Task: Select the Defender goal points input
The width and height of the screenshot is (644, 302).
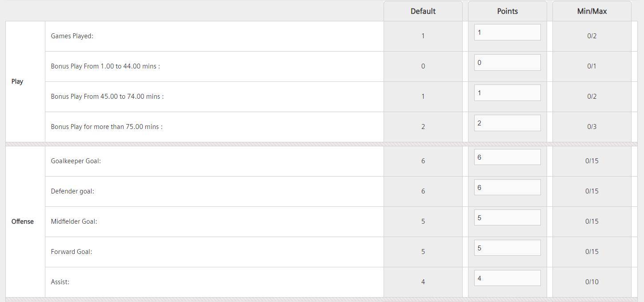Action: [507, 188]
